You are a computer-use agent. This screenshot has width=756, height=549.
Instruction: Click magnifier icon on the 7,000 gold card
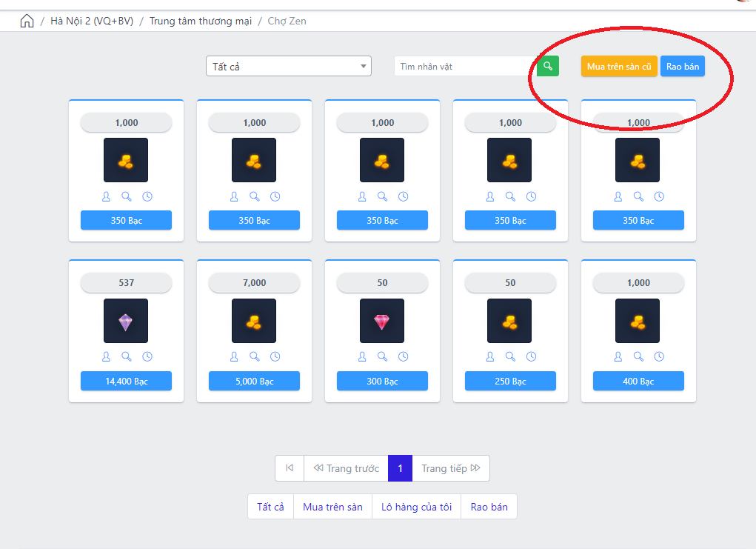tap(255, 357)
